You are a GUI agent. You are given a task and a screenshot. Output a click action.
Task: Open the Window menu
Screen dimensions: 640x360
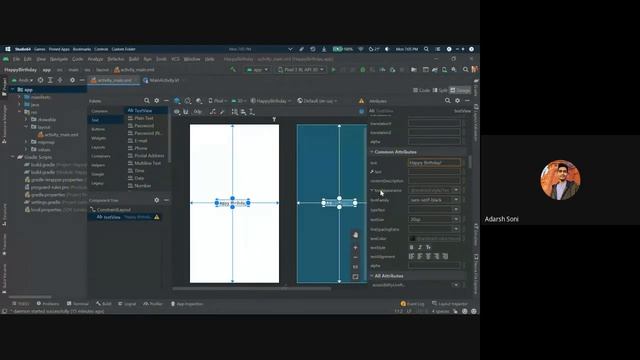point(192,59)
